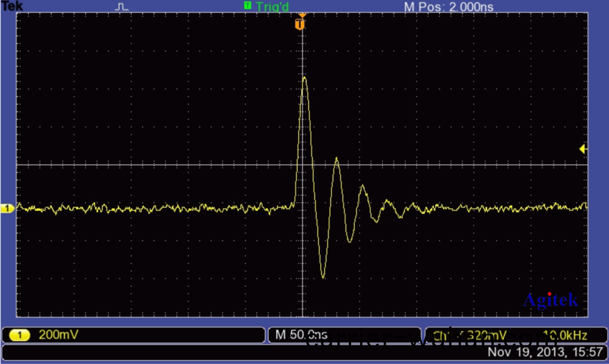The height and width of the screenshot is (364, 609).
Task: Click the pulse waveform icon at top
Action: (x=122, y=7)
